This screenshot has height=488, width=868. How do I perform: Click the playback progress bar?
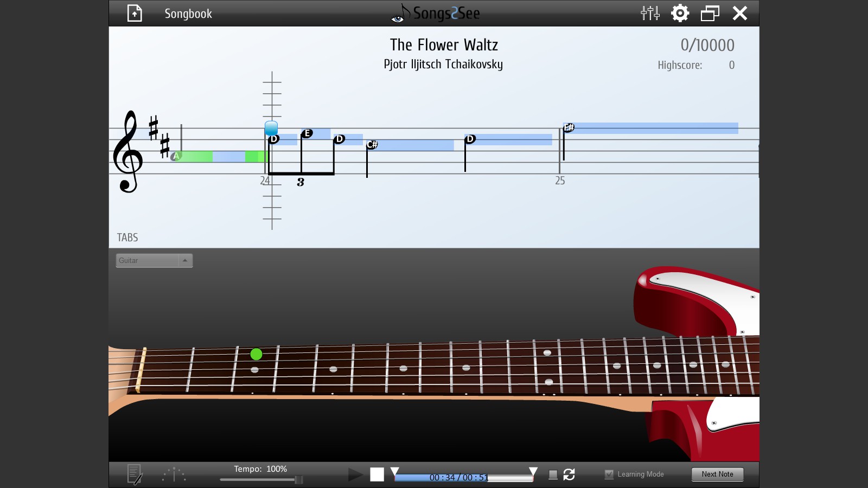click(464, 477)
